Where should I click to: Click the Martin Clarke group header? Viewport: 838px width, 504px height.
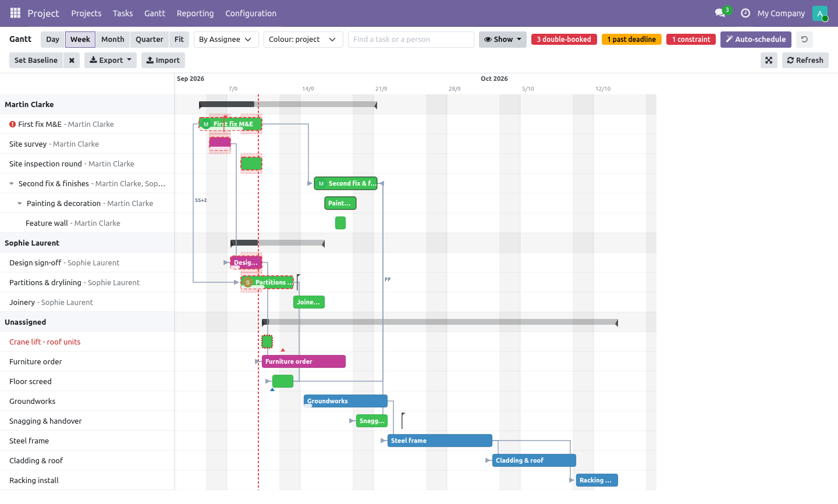[x=87, y=104]
